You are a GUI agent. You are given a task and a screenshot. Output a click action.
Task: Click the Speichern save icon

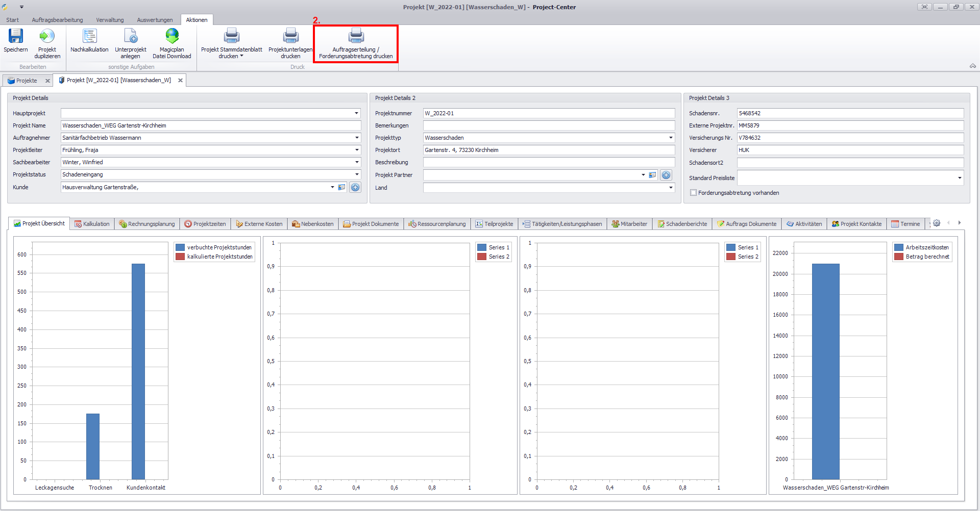click(16, 36)
